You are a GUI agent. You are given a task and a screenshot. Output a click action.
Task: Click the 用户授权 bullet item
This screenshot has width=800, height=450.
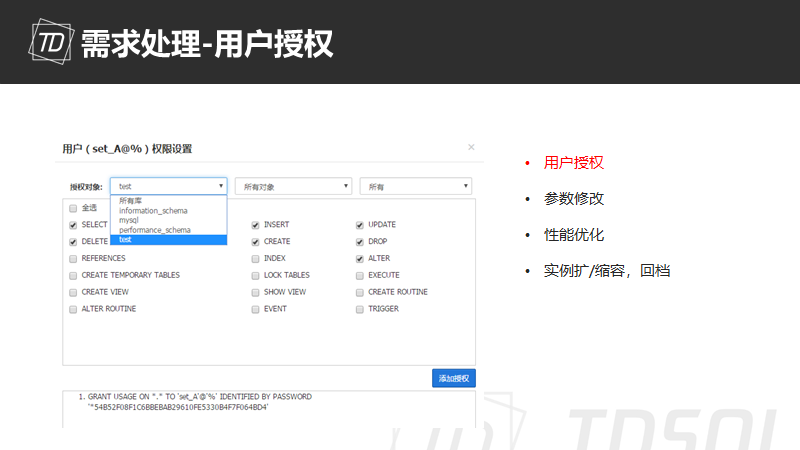(573, 163)
